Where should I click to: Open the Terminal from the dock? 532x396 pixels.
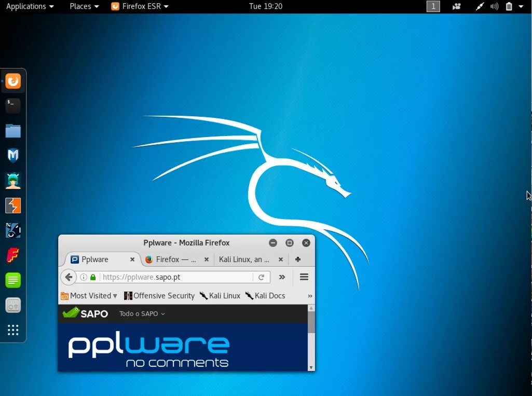(13, 106)
